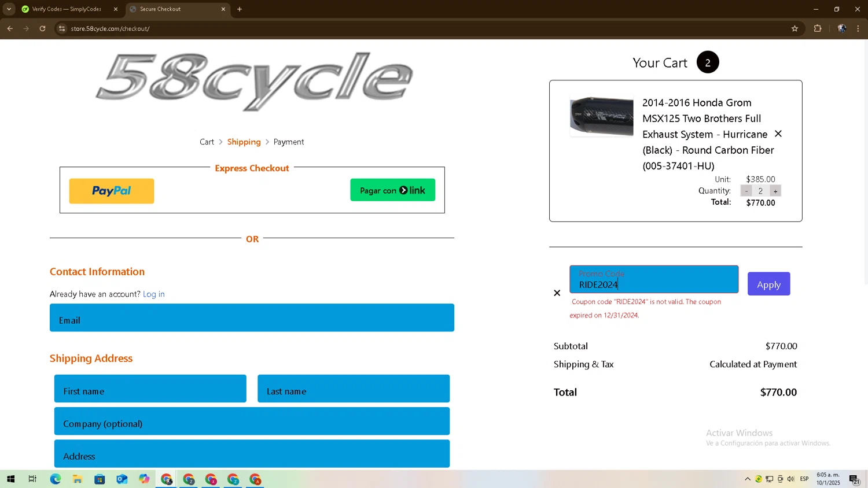Click the page vertical scrollbar
868x488 pixels.
[x=865, y=162]
